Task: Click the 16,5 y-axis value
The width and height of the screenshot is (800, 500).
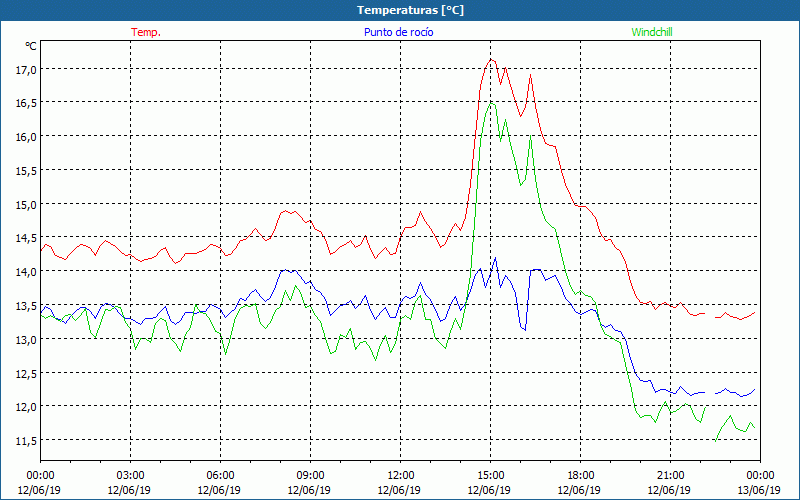Action: (x=26, y=103)
